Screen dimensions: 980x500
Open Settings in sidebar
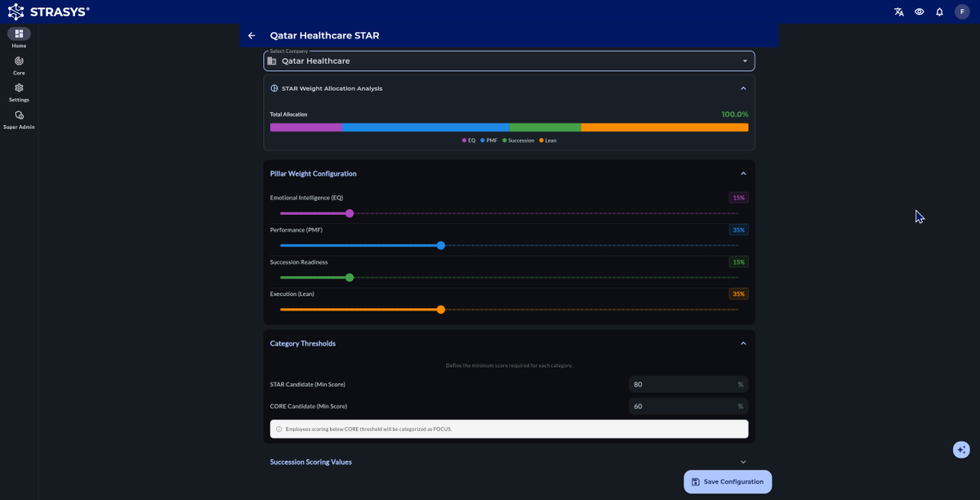[x=19, y=92]
